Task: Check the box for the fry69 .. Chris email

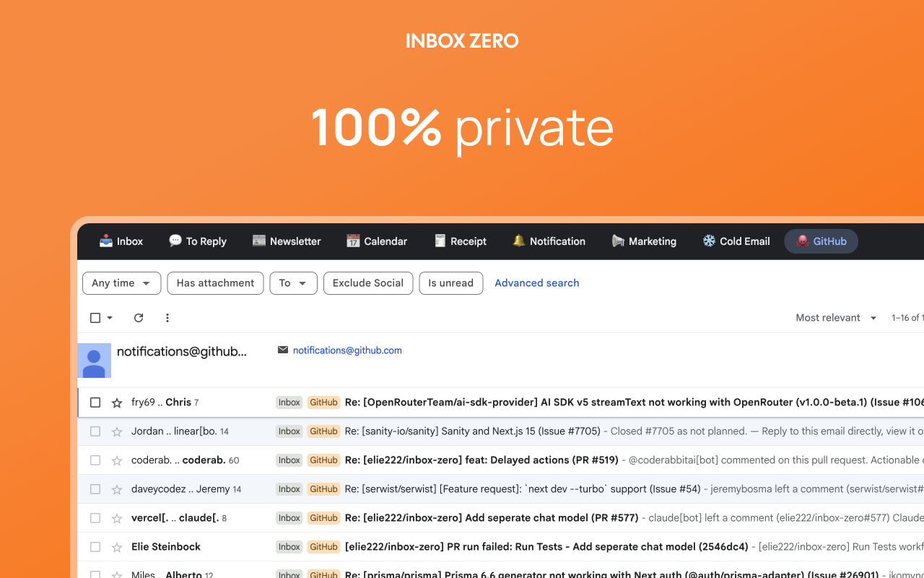Action: click(95, 402)
